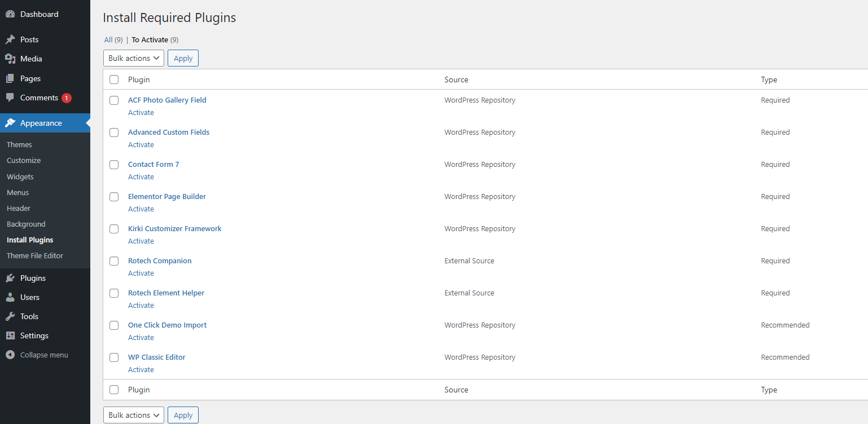The width and height of the screenshot is (868, 424).
Task: Select the Contact Form 7 checkbox
Action: tap(114, 165)
